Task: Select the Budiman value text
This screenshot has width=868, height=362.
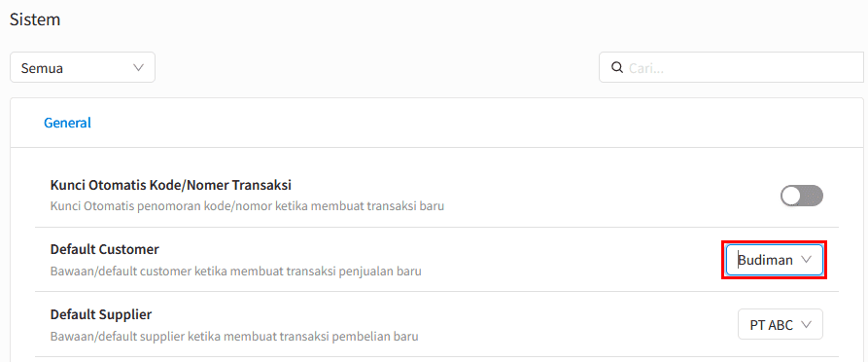Action: tap(766, 260)
